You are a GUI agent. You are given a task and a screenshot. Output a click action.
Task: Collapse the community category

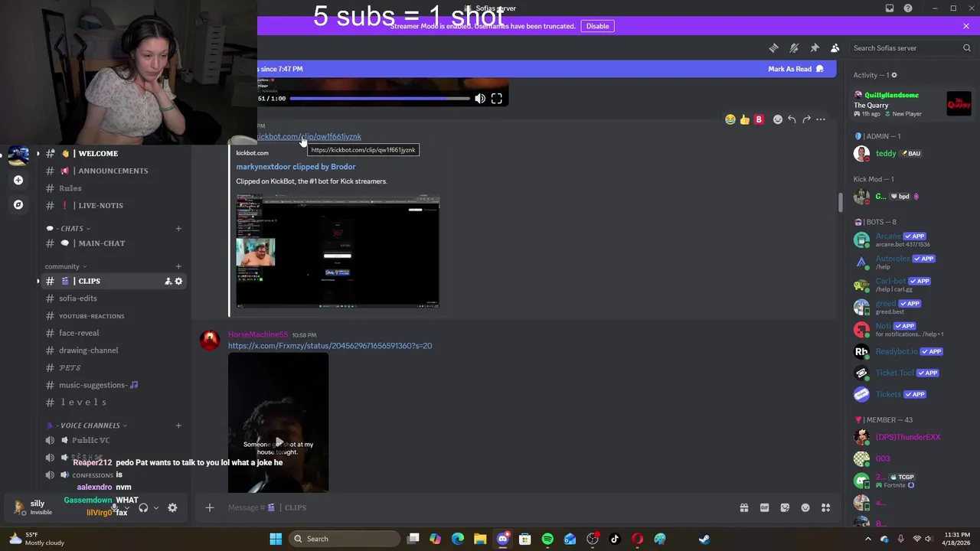tap(66, 266)
